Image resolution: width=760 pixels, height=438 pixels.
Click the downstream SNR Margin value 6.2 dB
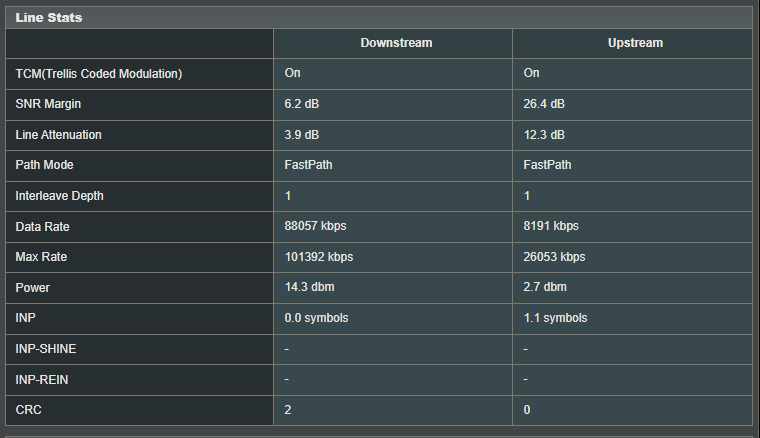click(x=301, y=104)
